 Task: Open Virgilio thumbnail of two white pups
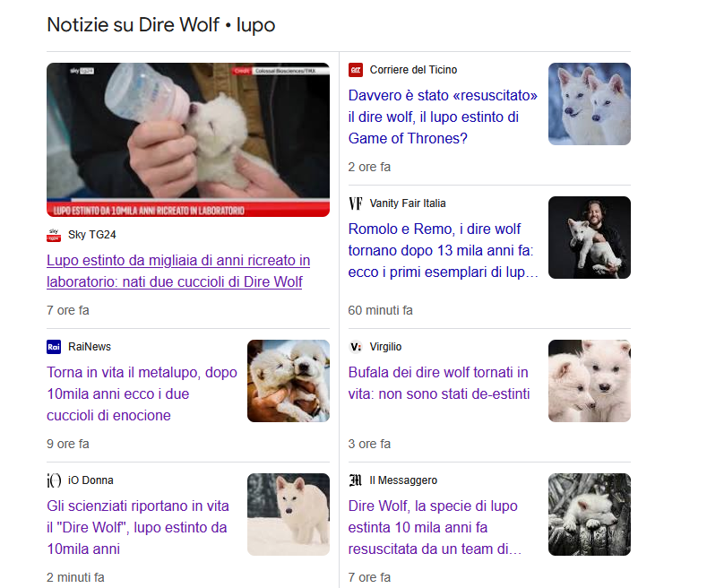click(x=589, y=381)
